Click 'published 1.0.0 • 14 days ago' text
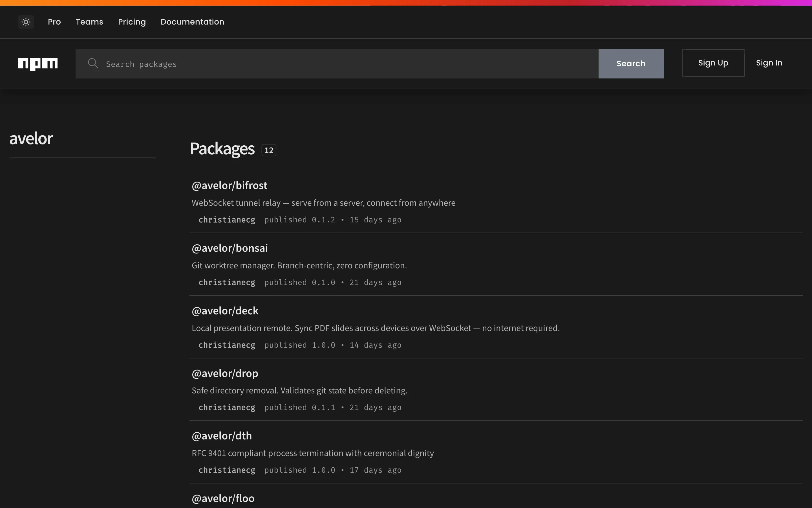Viewport: 812px width, 508px height. point(333,345)
